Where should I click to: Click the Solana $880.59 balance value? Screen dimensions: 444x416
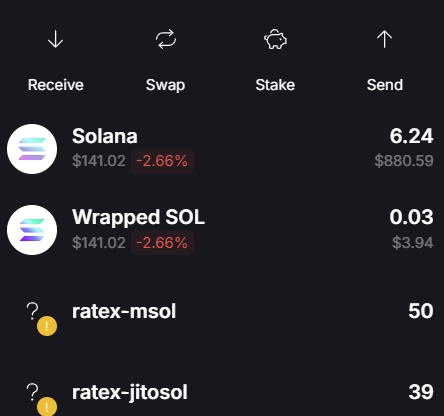tap(404, 161)
